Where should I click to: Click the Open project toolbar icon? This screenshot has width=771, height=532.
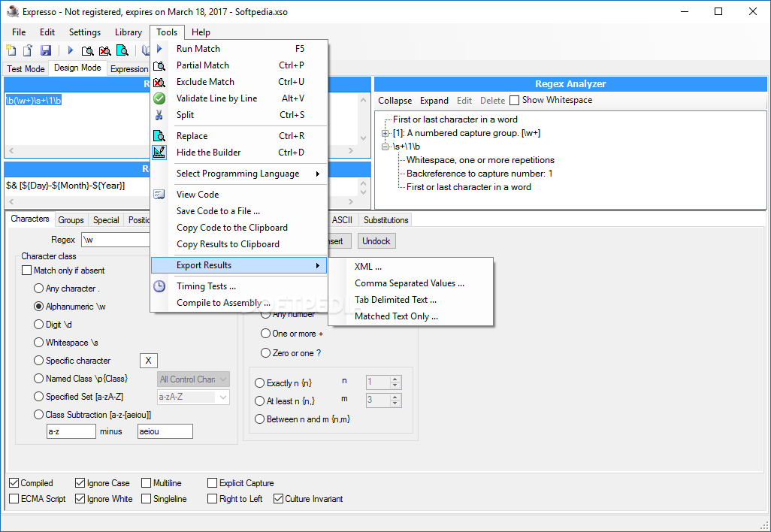pos(28,50)
